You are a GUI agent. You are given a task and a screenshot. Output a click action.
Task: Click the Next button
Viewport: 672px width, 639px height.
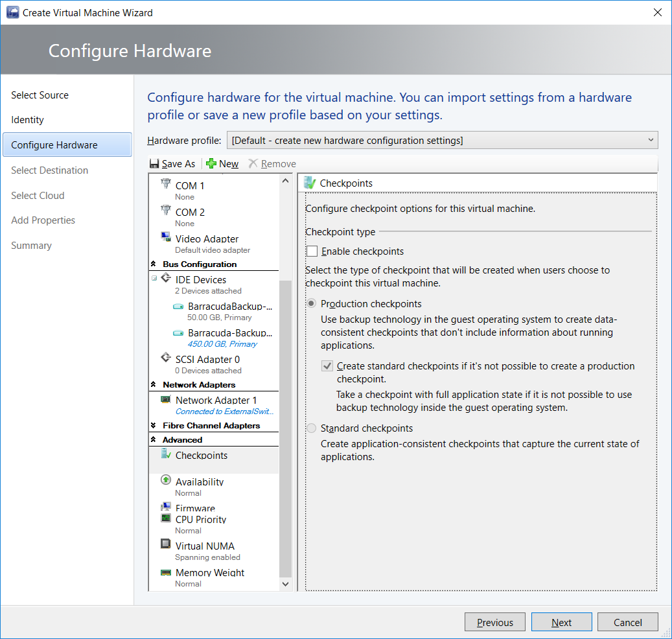tap(561, 622)
